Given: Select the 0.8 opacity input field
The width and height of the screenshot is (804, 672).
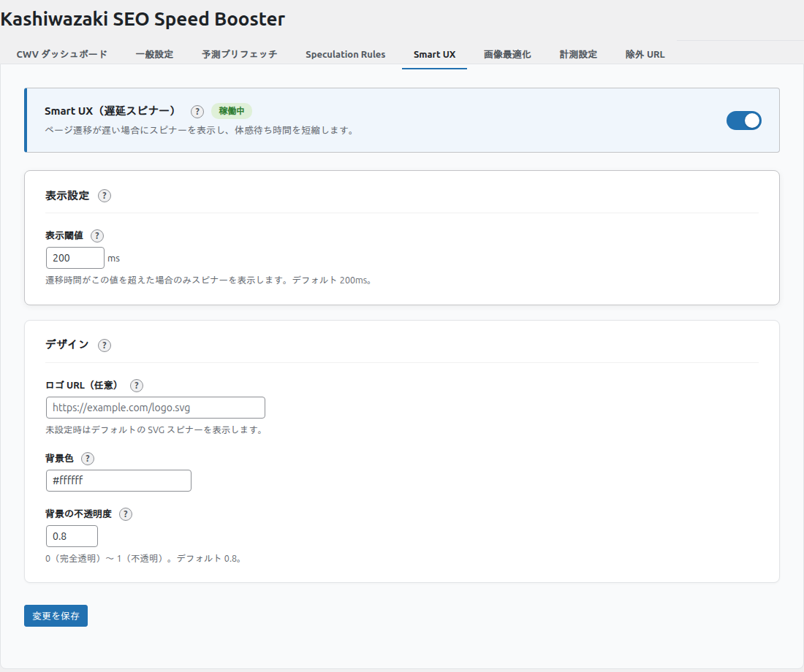Looking at the screenshot, I should tap(72, 535).
